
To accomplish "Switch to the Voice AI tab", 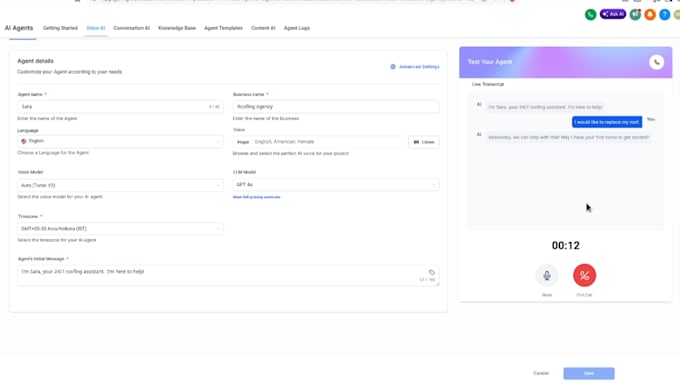I will pyautogui.click(x=95, y=28).
